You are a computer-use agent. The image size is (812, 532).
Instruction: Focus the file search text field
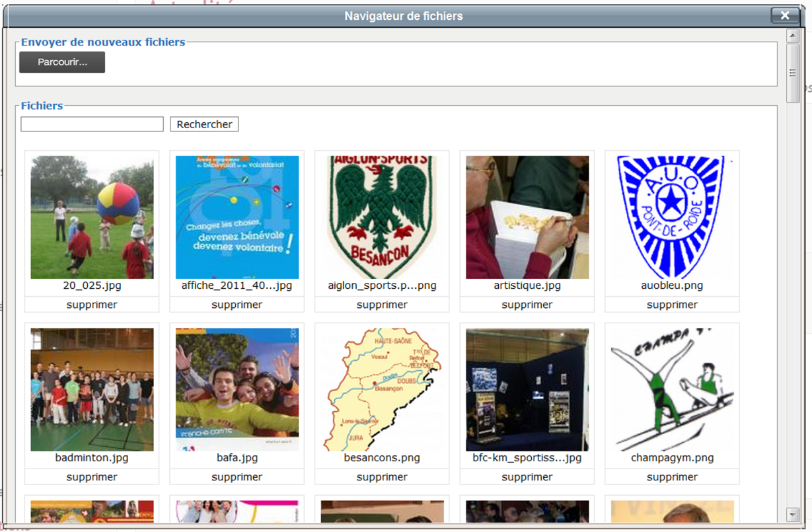point(92,124)
